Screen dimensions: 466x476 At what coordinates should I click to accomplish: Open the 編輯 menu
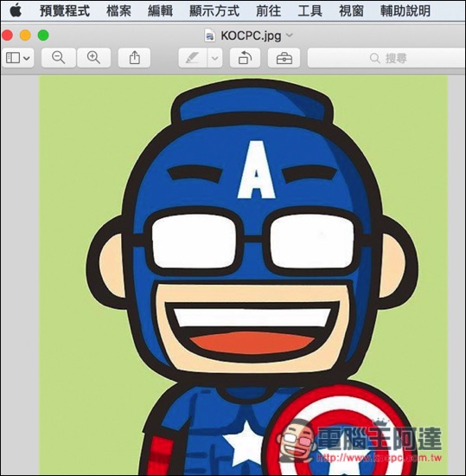coord(161,11)
